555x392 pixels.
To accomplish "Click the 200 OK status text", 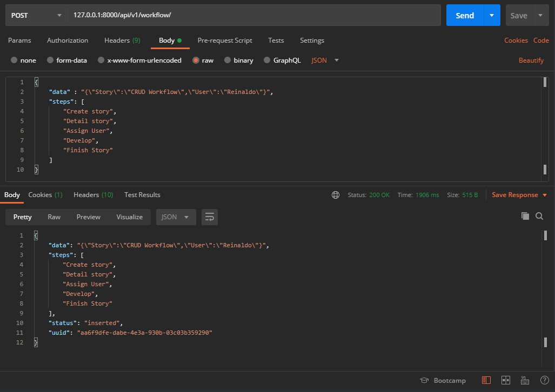I will pos(379,195).
